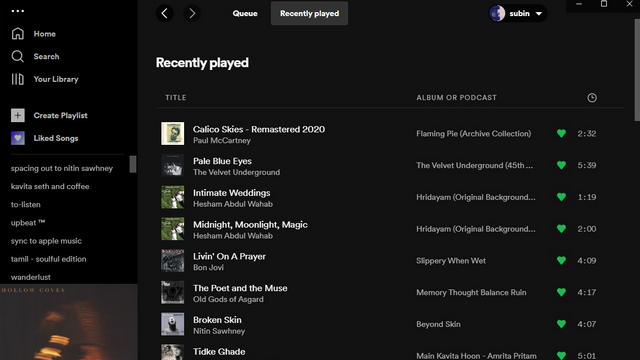The height and width of the screenshot is (360, 640).
Task: Open playlist kavita seth and coffee
Action: click(x=50, y=187)
